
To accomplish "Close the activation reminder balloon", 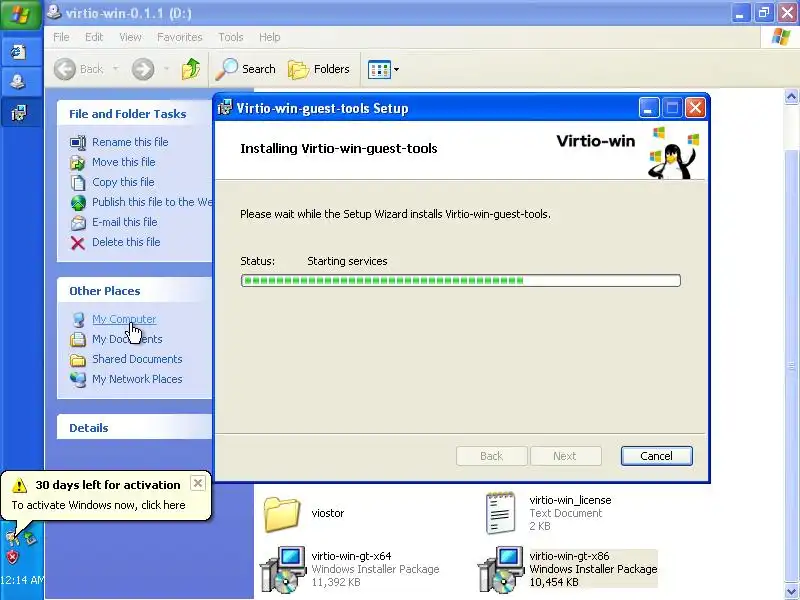I will click(x=198, y=483).
